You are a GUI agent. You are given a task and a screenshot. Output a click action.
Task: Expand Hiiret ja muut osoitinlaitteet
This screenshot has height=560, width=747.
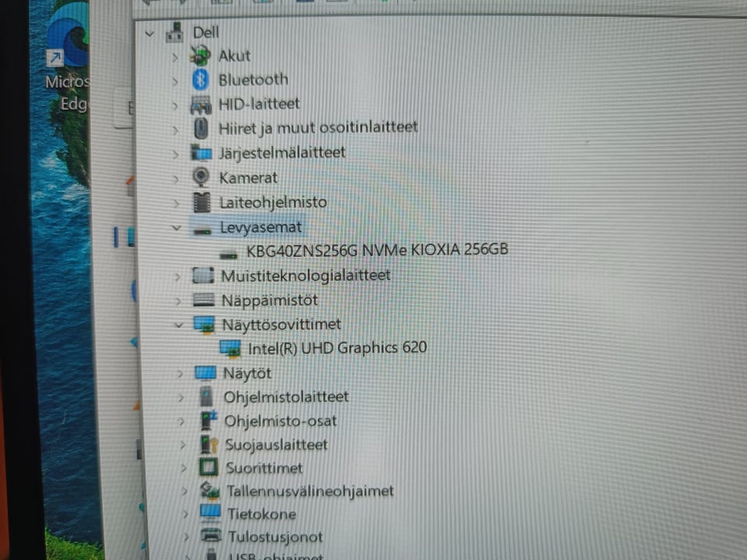coord(175,130)
